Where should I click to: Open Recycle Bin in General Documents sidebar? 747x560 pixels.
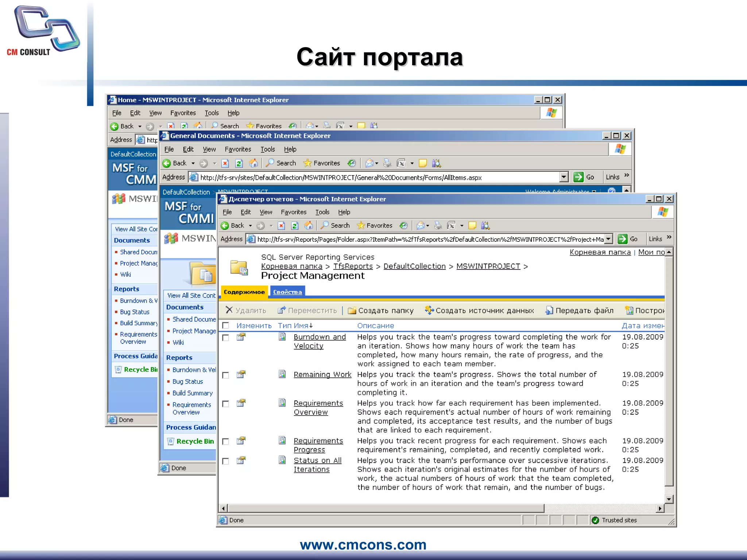point(195,441)
